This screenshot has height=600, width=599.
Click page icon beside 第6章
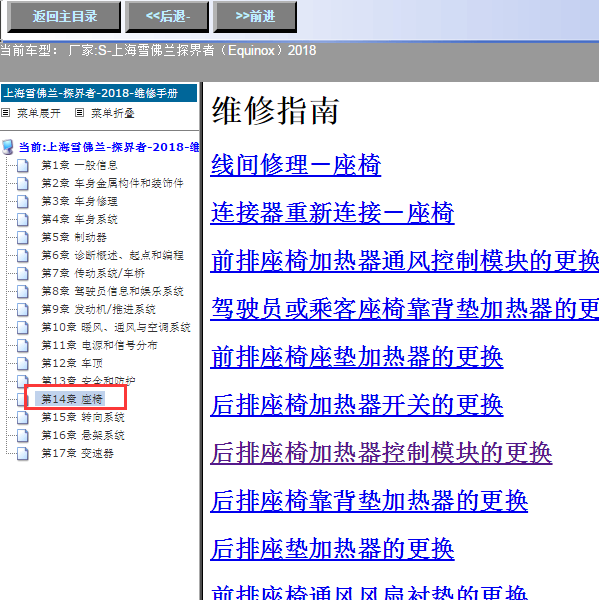click(23, 256)
